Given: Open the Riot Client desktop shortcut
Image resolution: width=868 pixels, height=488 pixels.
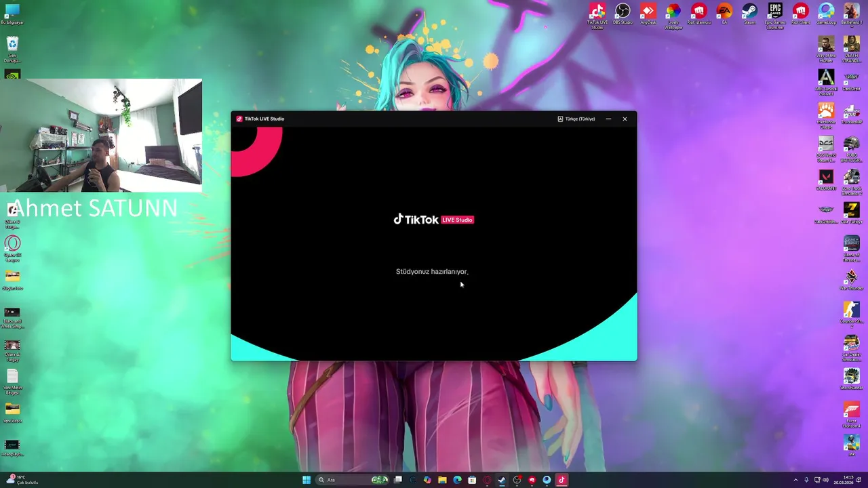Looking at the screenshot, I should pyautogui.click(x=800, y=14).
